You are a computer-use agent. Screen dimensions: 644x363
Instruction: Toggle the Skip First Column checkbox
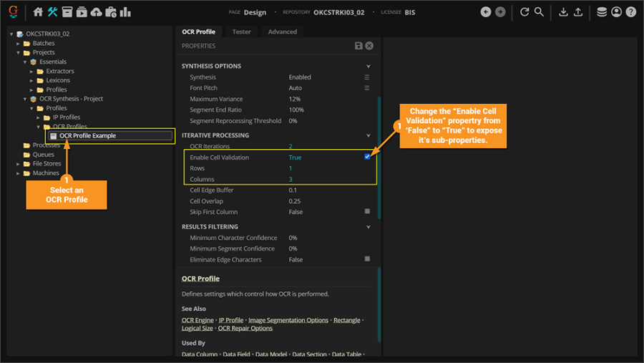[x=368, y=212]
